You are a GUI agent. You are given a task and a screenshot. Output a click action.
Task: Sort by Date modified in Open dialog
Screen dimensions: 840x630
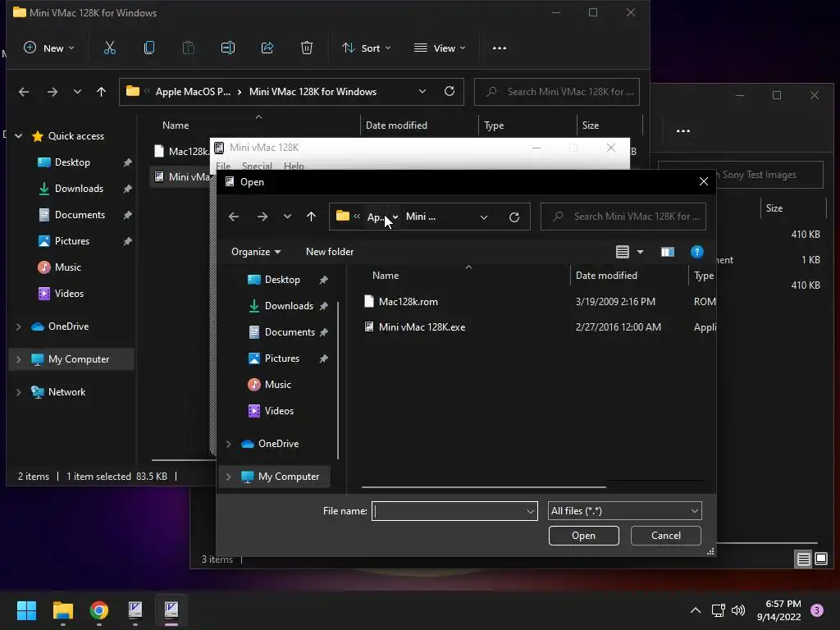tap(606, 276)
